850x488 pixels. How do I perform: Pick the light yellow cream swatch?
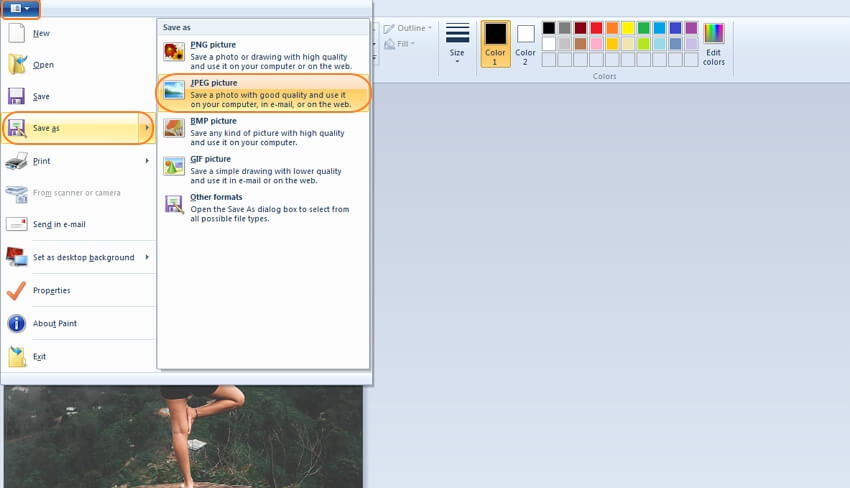(628, 43)
